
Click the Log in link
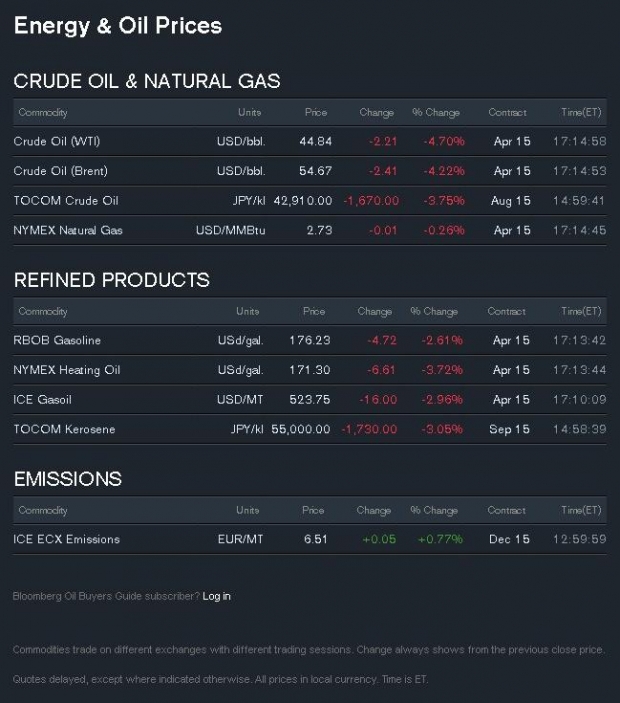216,596
